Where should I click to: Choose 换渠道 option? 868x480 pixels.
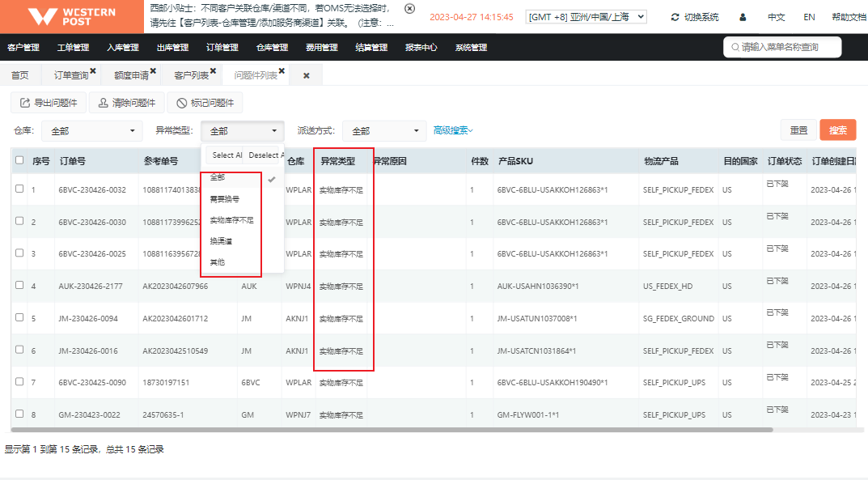coord(221,241)
